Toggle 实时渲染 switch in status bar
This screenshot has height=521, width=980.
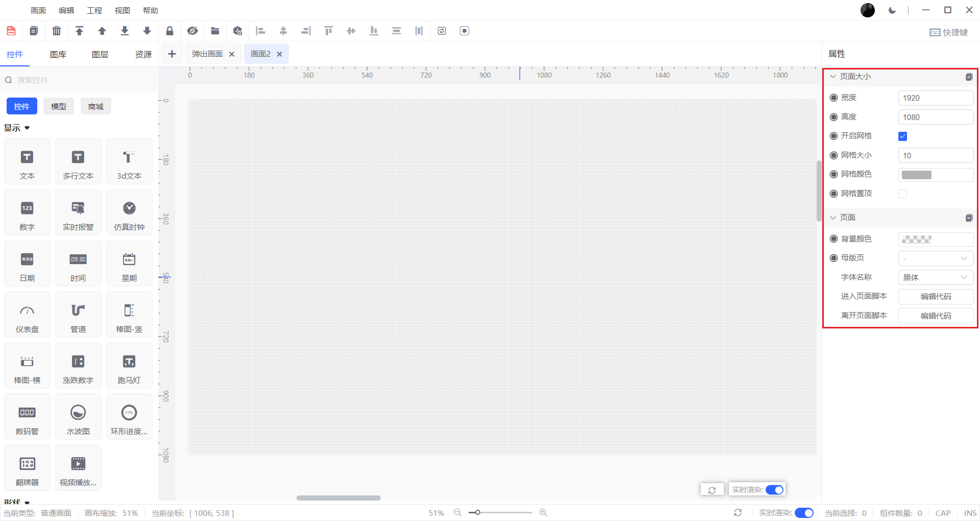(804, 513)
